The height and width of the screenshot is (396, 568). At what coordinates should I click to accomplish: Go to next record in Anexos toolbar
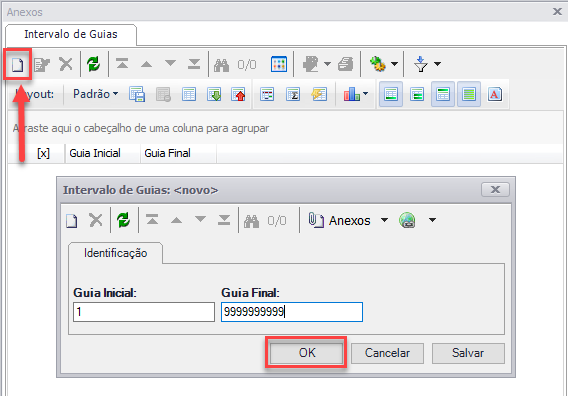coord(170,64)
